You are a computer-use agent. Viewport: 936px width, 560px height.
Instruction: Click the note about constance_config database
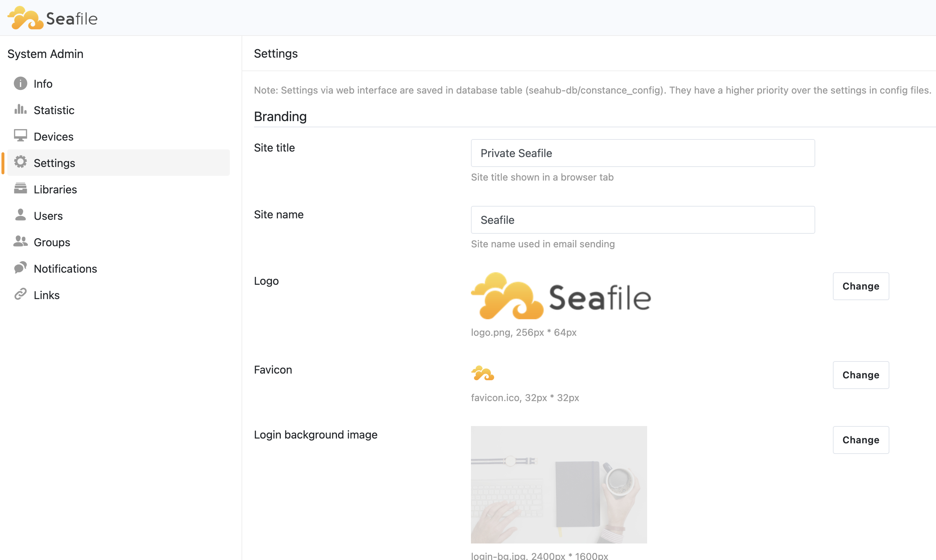click(x=592, y=90)
